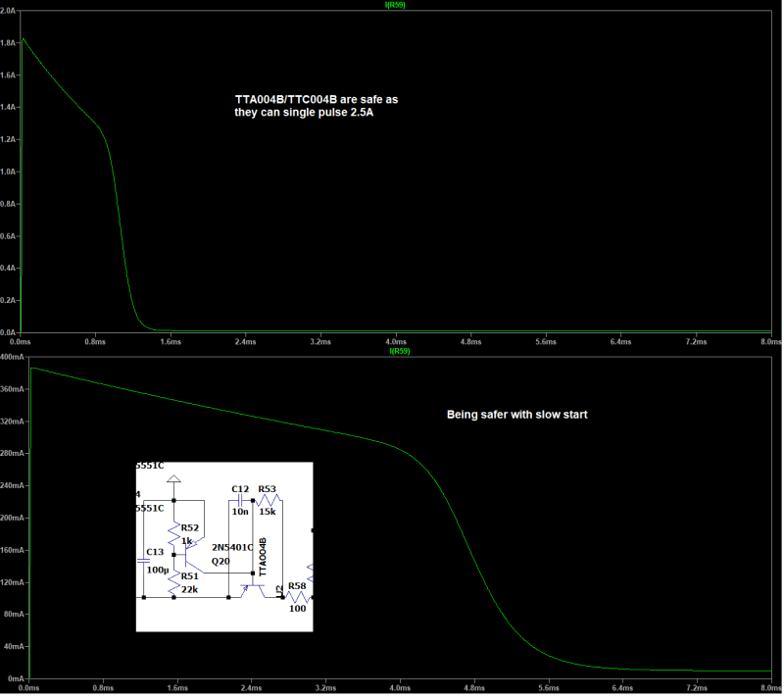Click the 0.6A vertical axis label

pyautogui.click(x=8, y=236)
